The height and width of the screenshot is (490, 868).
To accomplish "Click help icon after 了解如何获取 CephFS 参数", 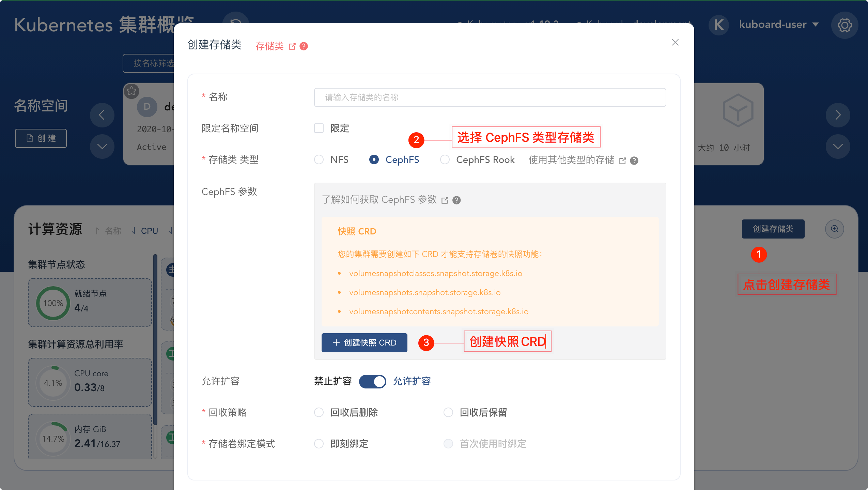I will tap(456, 200).
